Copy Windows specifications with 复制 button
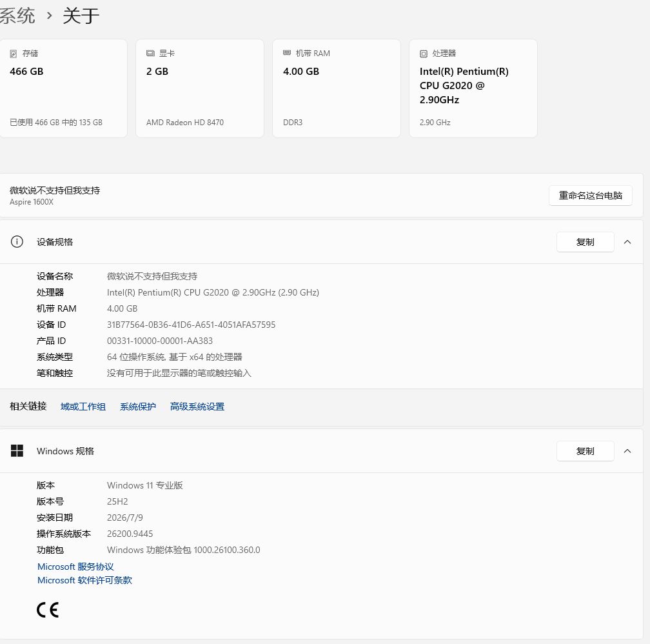 point(585,451)
